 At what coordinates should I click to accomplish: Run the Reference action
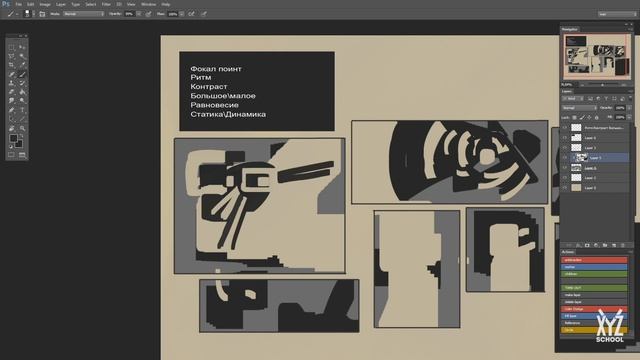pyautogui.click(x=594, y=323)
